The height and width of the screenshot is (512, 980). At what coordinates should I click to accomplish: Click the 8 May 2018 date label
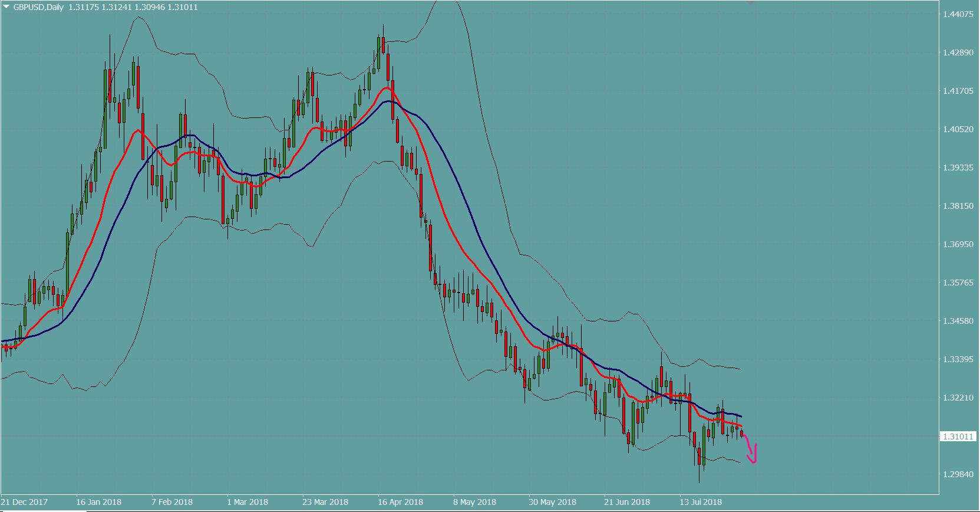pos(474,502)
